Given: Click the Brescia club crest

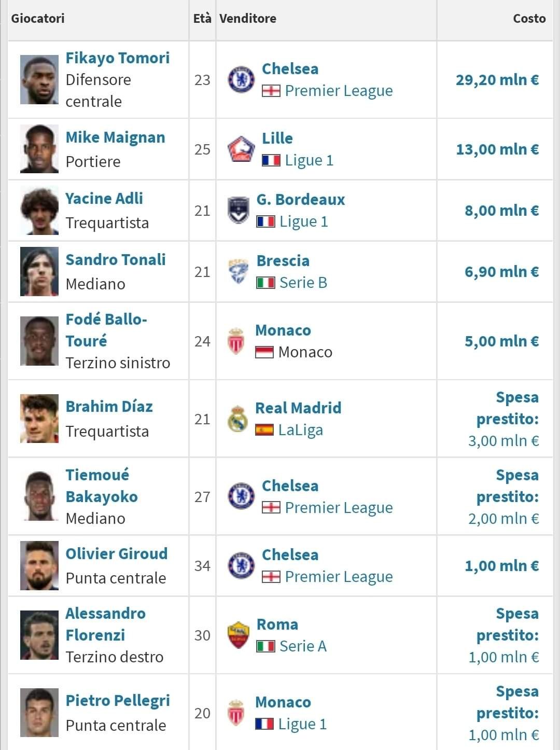Looking at the screenshot, I should [x=239, y=272].
